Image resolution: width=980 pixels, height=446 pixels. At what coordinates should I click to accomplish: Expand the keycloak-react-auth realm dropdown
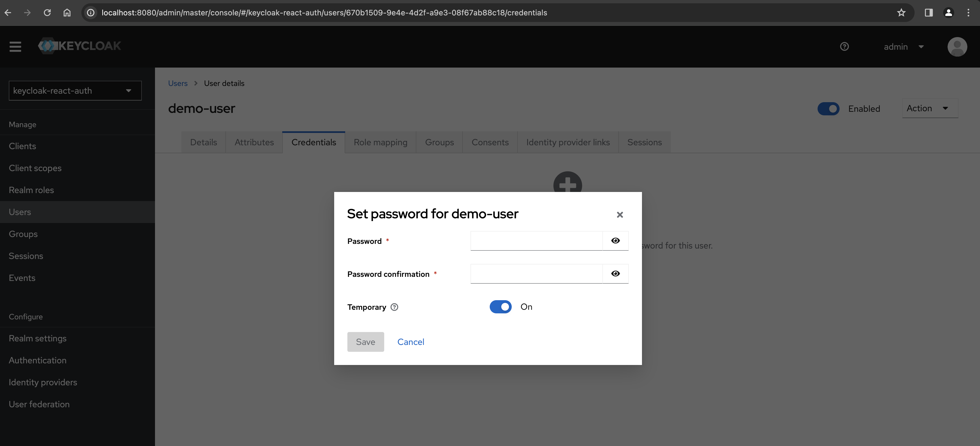click(x=75, y=91)
